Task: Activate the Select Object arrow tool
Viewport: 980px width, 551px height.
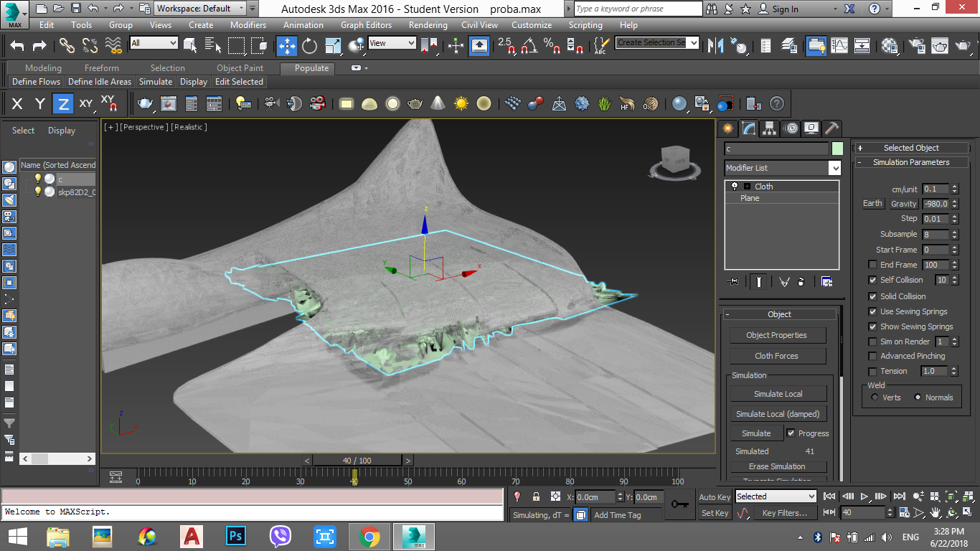Action: point(190,46)
